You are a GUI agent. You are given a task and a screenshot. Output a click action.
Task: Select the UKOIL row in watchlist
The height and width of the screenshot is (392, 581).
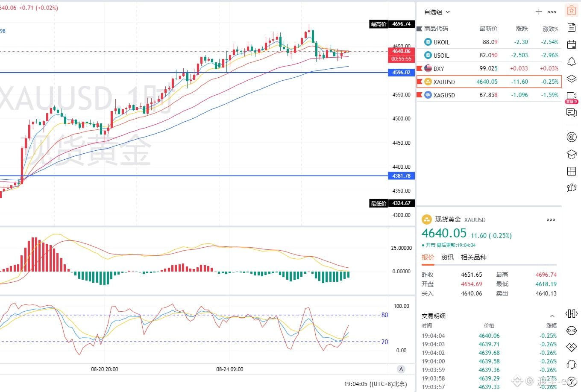489,42
